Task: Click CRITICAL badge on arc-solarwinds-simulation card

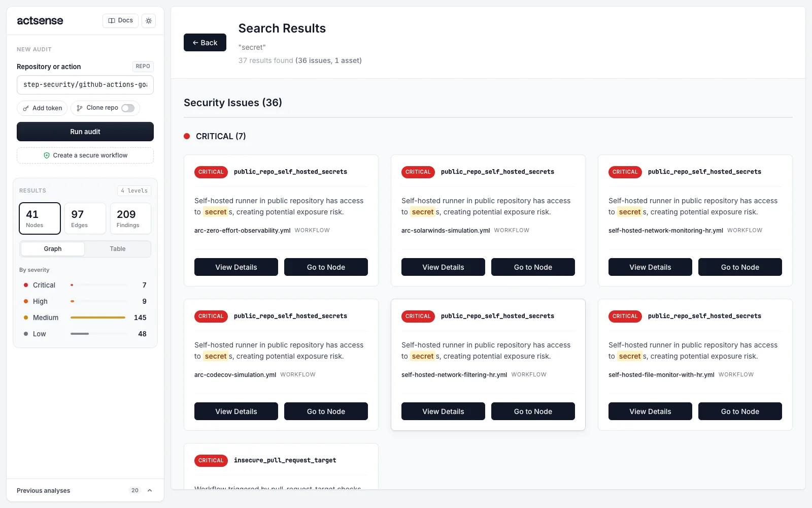Action: click(x=418, y=172)
